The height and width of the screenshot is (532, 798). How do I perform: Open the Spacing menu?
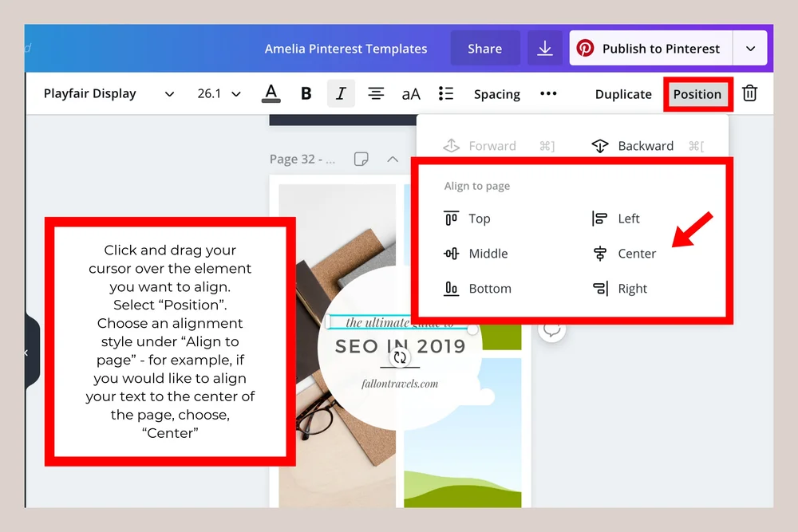[x=496, y=93]
